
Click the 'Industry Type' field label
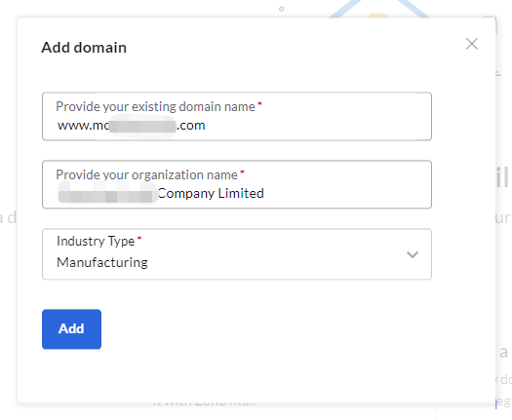click(96, 241)
